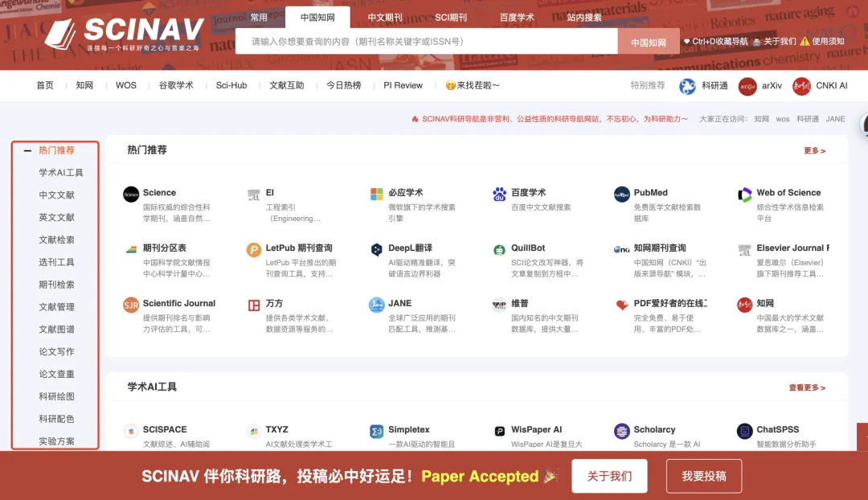Image resolution: width=868 pixels, height=500 pixels.
Task: Click the 维普 VIP icon
Action: click(499, 305)
